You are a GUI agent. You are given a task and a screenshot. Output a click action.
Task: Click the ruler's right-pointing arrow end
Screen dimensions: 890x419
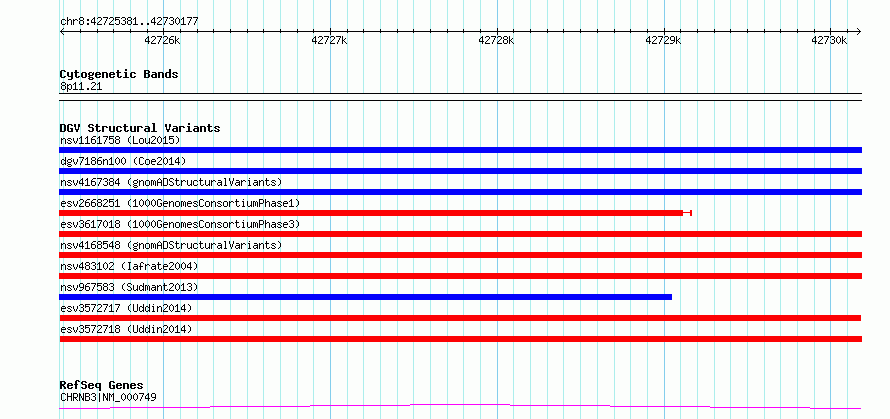[x=858, y=31]
